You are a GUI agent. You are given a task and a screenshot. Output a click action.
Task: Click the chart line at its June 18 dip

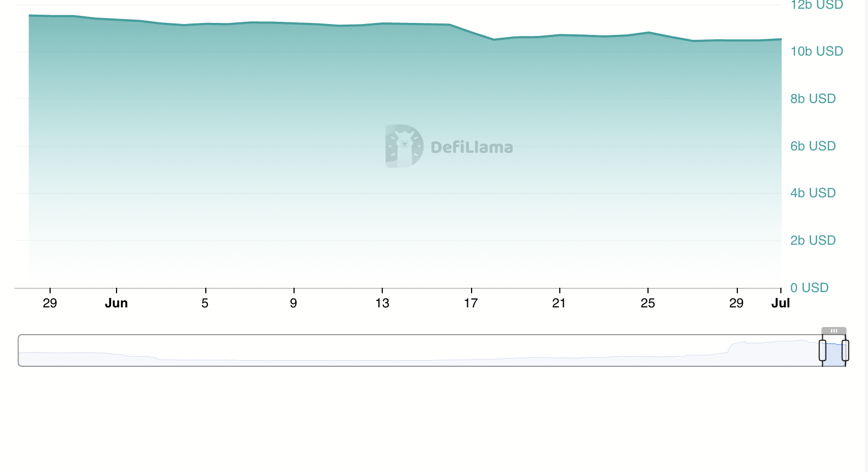tap(493, 39)
